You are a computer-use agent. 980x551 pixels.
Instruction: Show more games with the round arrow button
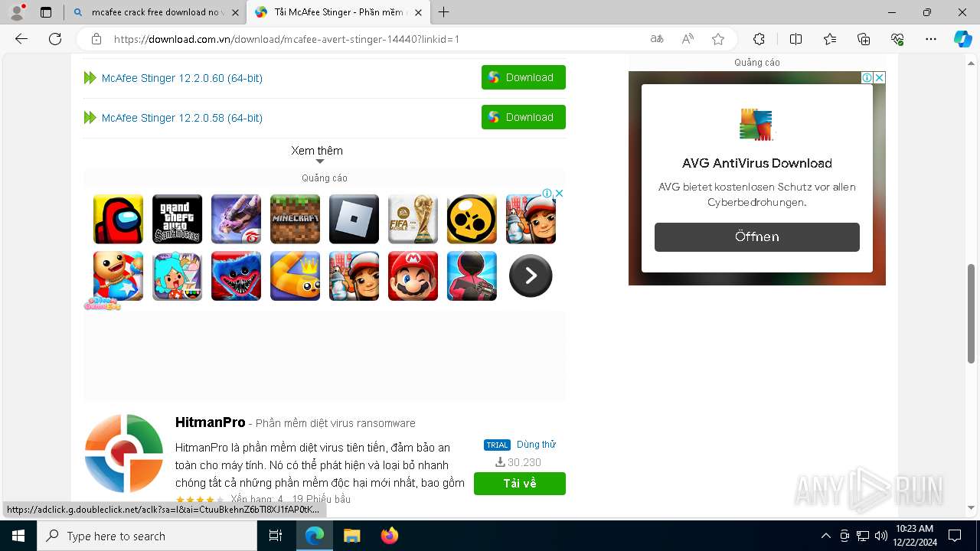(x=531, y=275)
